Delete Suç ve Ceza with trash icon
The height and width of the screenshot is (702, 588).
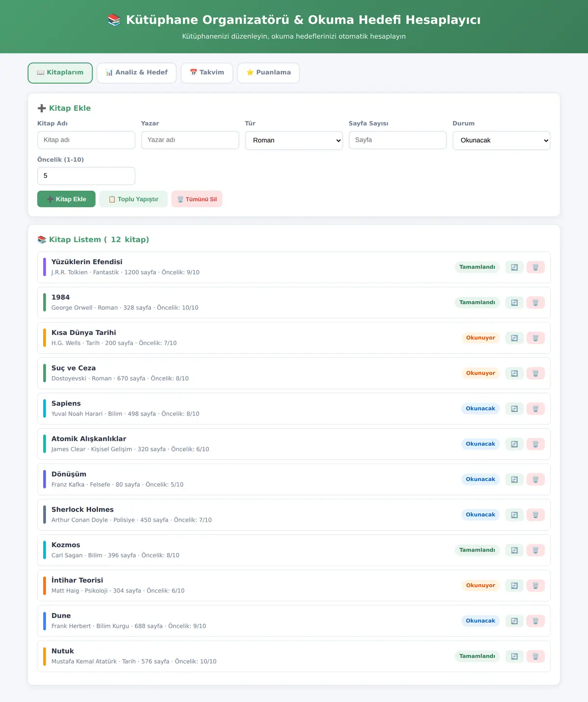coord(536,373)
